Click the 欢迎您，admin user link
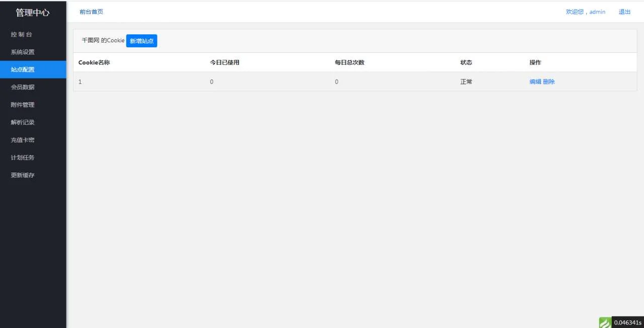The width and height of the screenshot is (644, 328). pos(585,12)
